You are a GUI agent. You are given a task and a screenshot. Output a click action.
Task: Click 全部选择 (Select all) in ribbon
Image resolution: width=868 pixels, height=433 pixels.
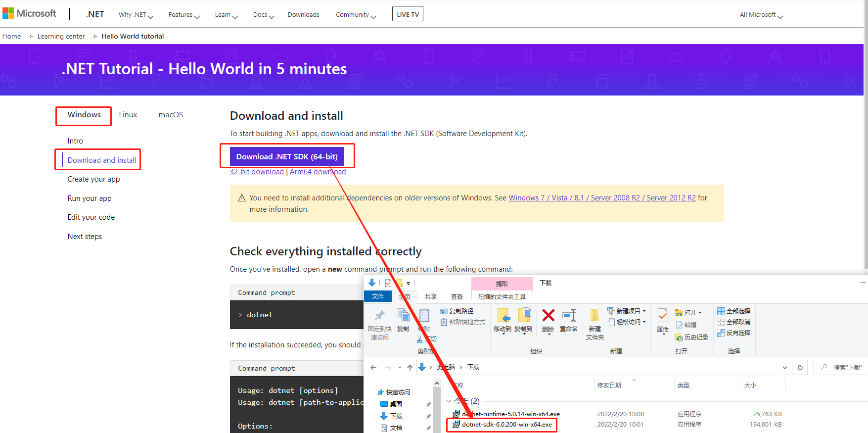point(734,311)
